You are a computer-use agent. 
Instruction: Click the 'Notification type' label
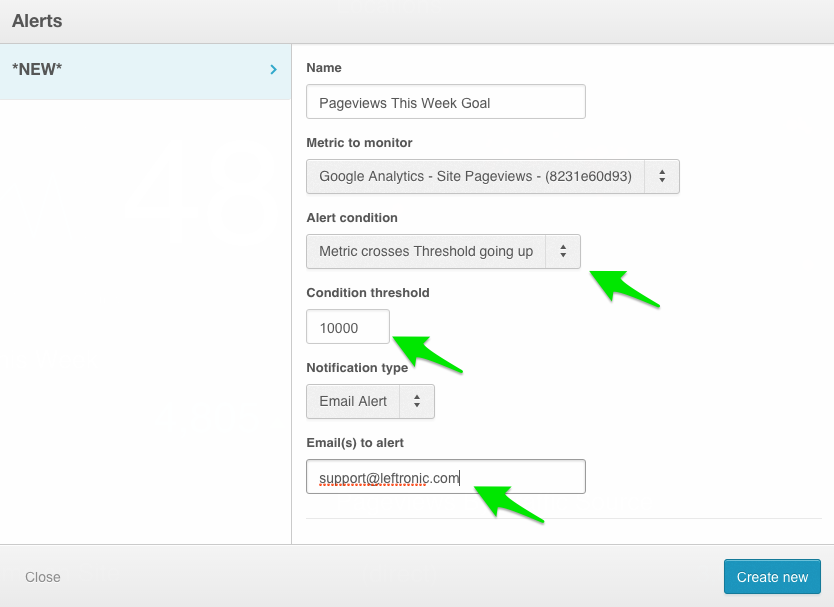click(357, 368)
